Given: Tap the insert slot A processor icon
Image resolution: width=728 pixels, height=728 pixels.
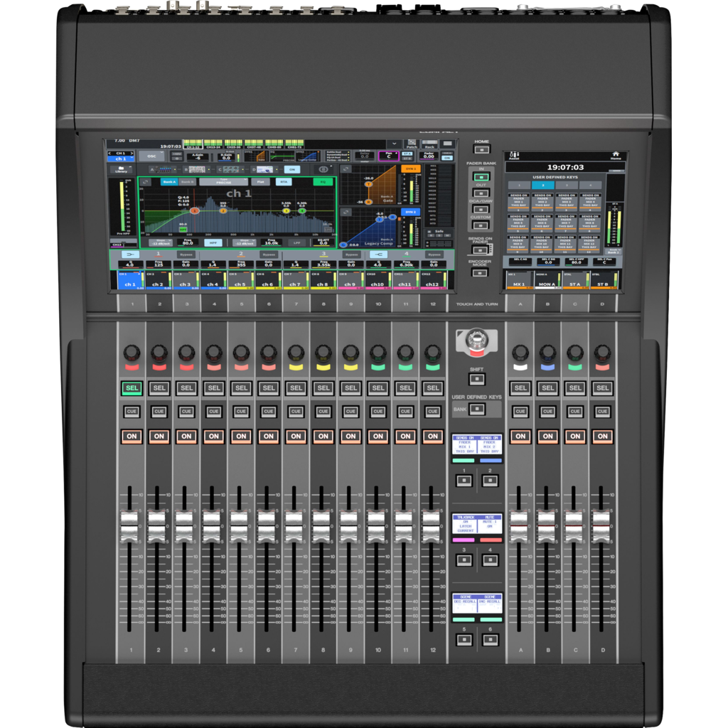Looking at the screenshot, I should point(164,169).
